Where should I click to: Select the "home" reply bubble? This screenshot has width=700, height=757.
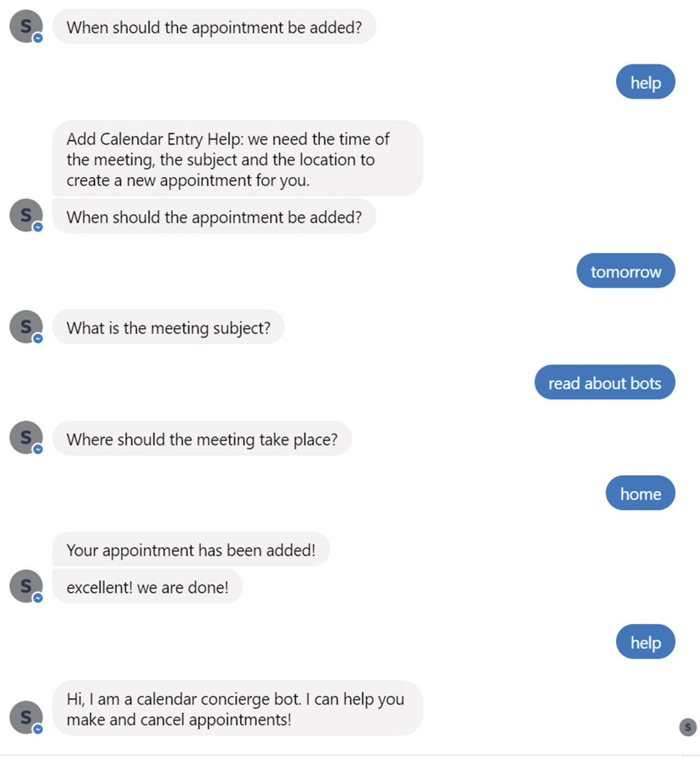[640, 494]
